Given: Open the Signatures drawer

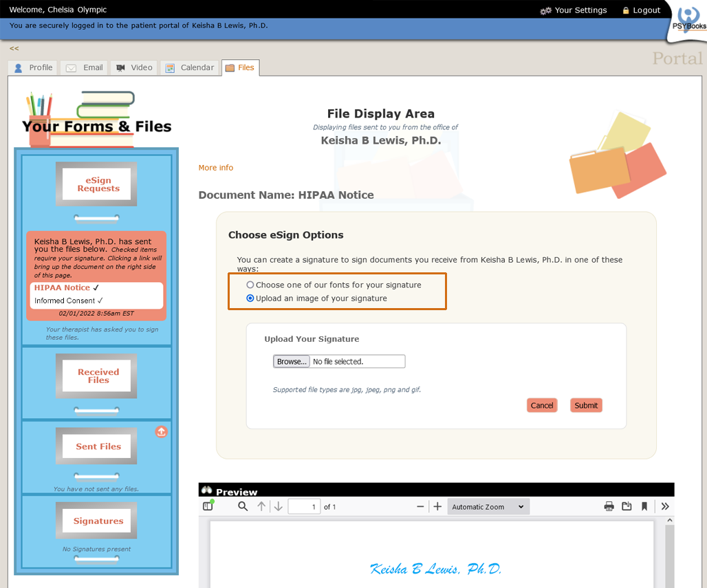Looking at the screenshot, I should pyautogui.click(x=96, y=521).
